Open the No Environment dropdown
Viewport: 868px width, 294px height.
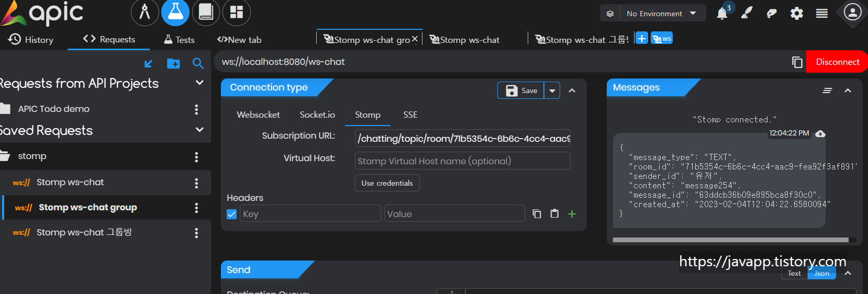click(663, 14)
